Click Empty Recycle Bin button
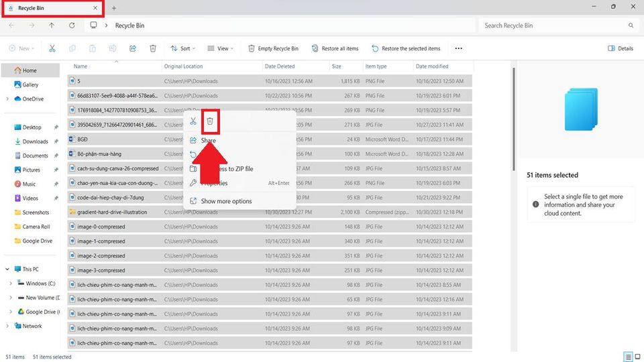The width and height of the screenshot is (644, 362). click(x=273, y=48)
